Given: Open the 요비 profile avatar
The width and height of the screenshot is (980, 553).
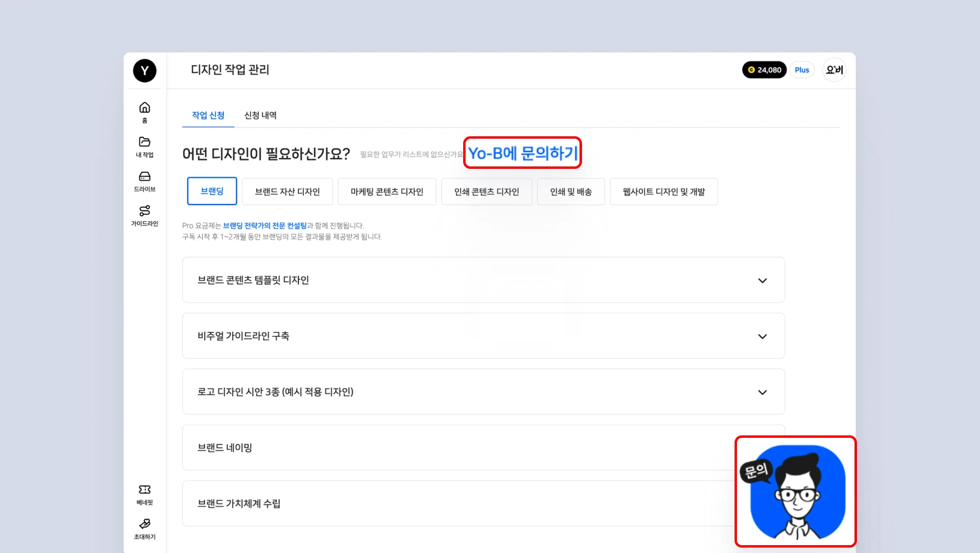Looking at the screenshot, I should 835,70.
